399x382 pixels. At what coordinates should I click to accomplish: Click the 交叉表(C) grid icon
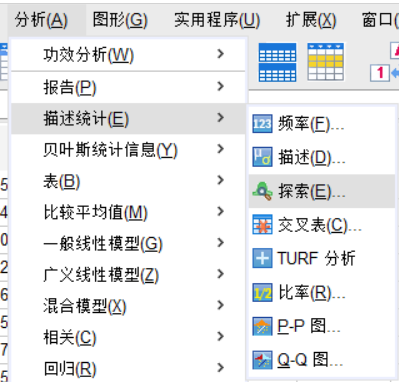click(x=262, y=225)
